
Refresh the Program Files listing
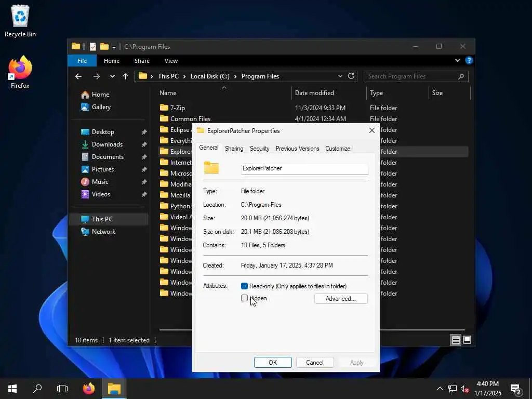tap(351, 76)
